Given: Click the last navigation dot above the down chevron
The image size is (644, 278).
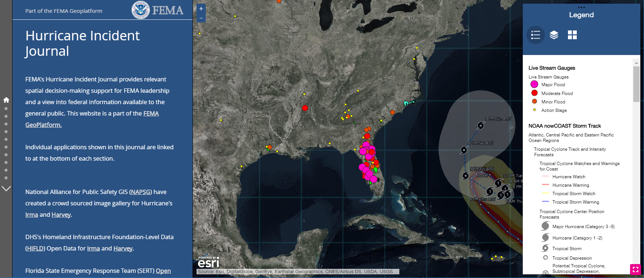Looking at the screenshot, I should [x=6, y=178].
